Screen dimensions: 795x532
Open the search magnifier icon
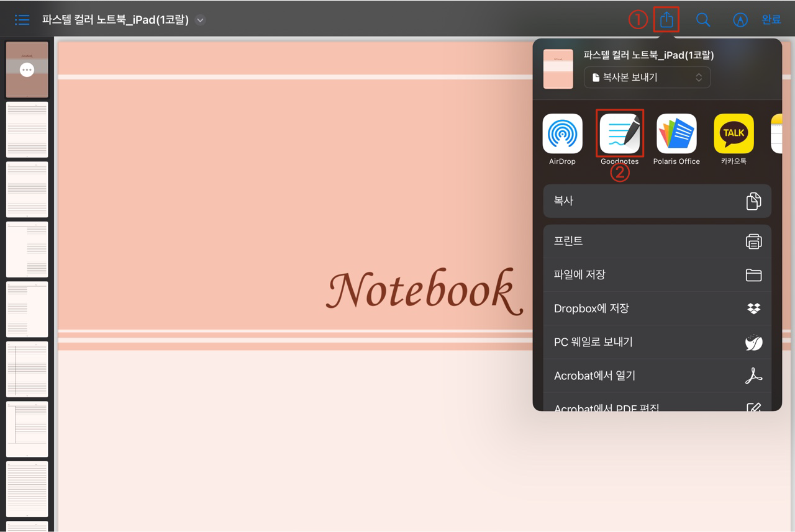coord(703,20)
